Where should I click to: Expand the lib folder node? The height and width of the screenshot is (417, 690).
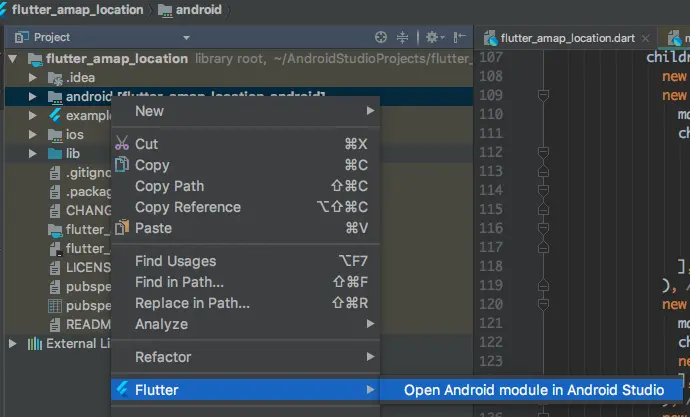(x=32, y=154)
